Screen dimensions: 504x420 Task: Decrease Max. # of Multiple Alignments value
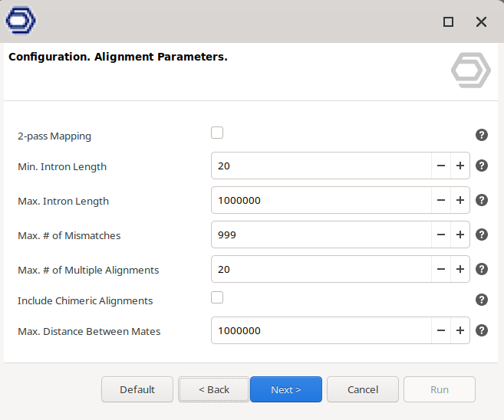(x=441, y=269)
